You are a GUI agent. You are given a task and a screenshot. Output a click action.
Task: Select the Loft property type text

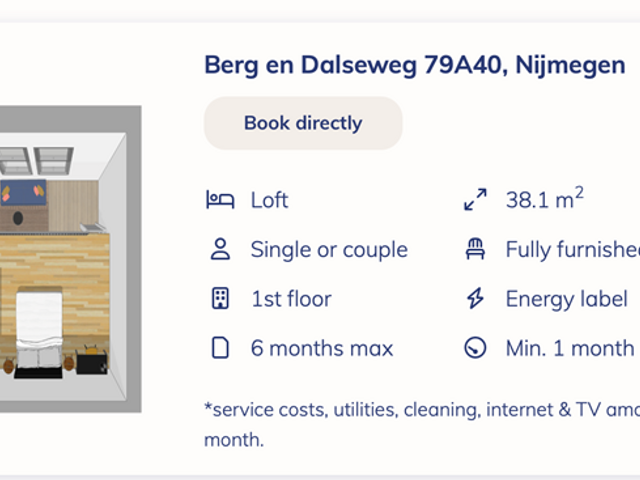click(x=269, y=200)
